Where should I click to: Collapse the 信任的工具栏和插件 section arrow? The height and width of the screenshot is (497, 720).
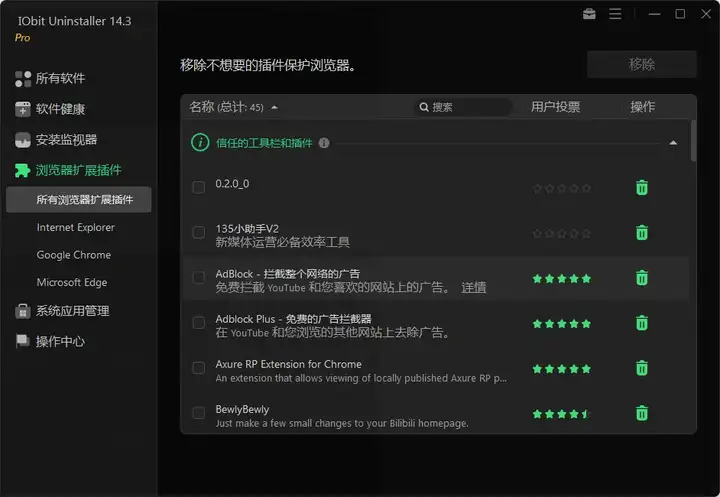673,143
